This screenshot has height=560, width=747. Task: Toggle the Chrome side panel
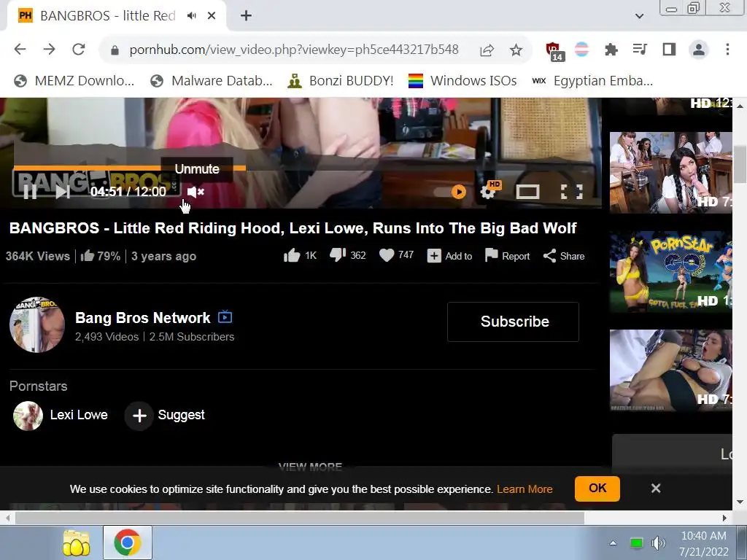tap(669, 49)
